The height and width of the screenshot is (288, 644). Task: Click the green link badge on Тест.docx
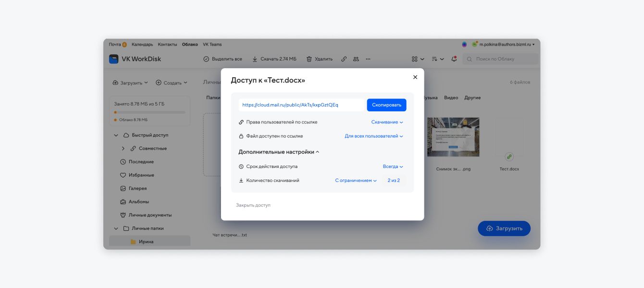[x=509, y=156]
